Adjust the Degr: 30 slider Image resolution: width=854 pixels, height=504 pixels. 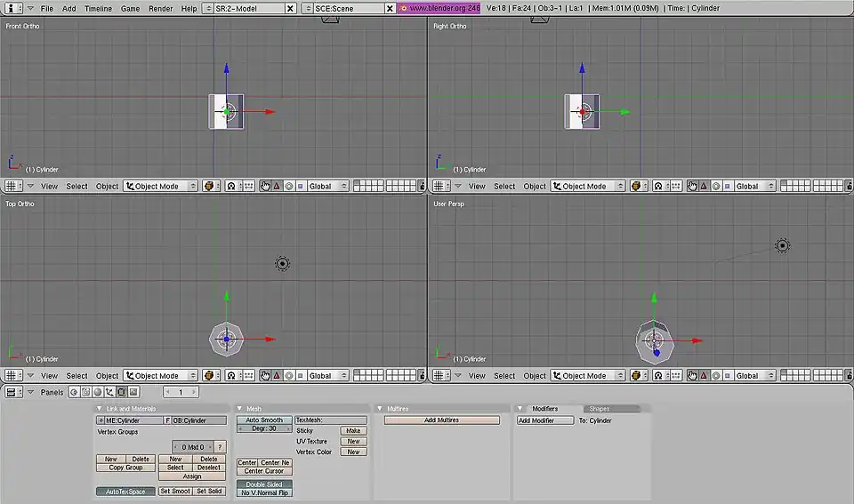point(264,428)
